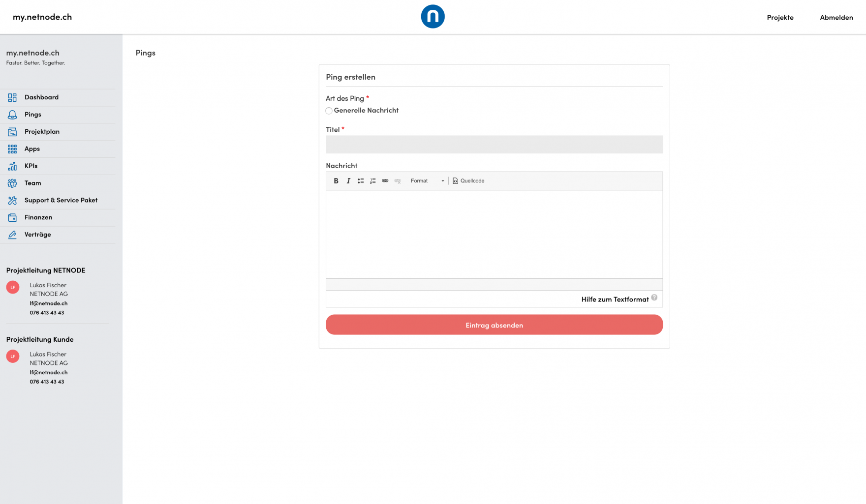
Task: Switch editor to Quellcode view
Action: click(x=468, y=181)
